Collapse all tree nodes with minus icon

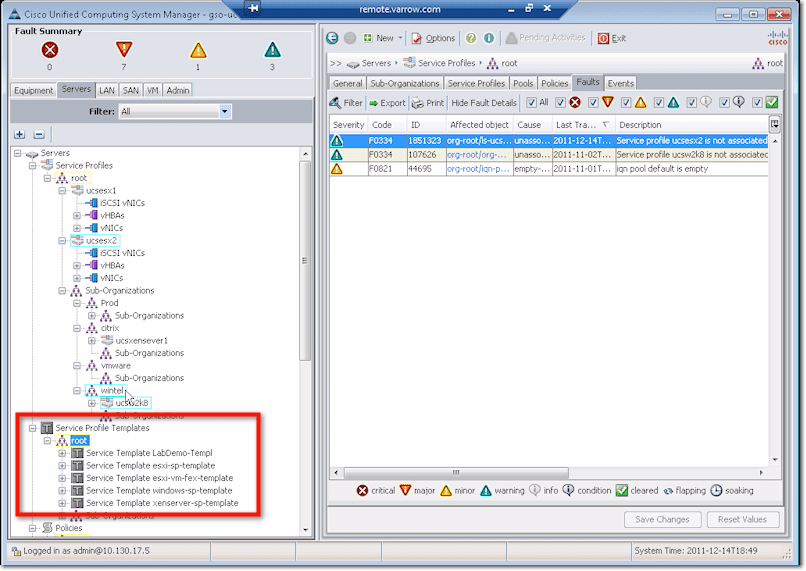point(39,135)
